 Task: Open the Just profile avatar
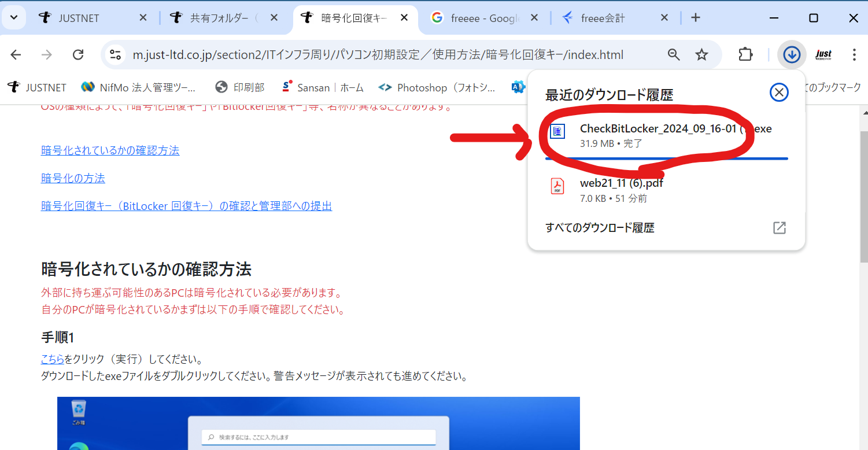point(823,55)
